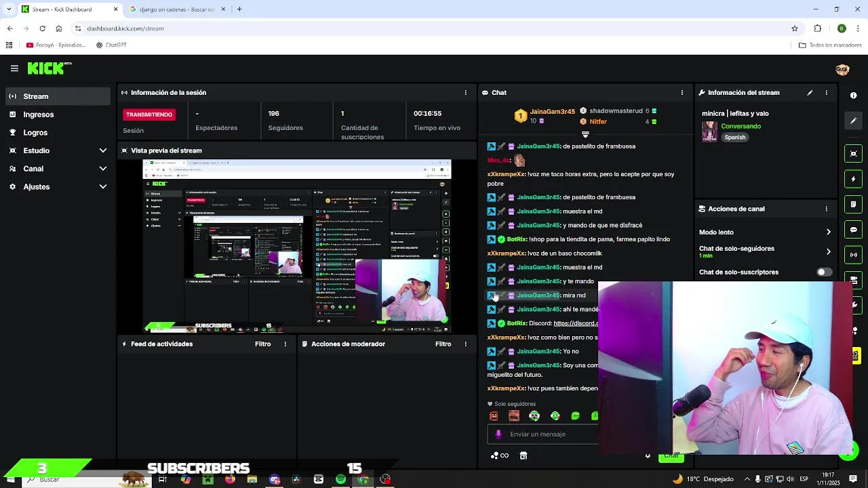Open the hamburger menu next to Kick logo

pyautogui.click(x=14, y=68)
